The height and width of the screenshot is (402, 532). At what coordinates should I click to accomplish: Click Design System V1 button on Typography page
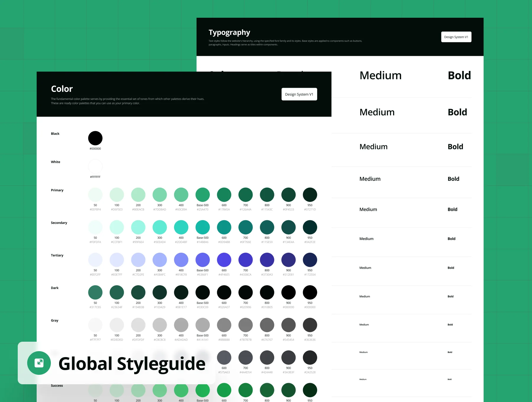pos(456,37)
